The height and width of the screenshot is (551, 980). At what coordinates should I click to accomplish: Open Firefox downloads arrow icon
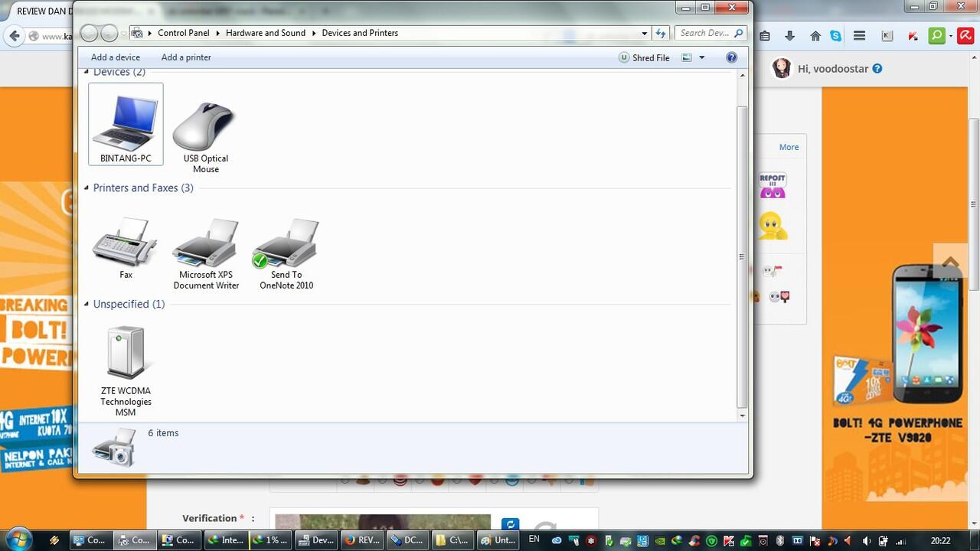(789, 36)
